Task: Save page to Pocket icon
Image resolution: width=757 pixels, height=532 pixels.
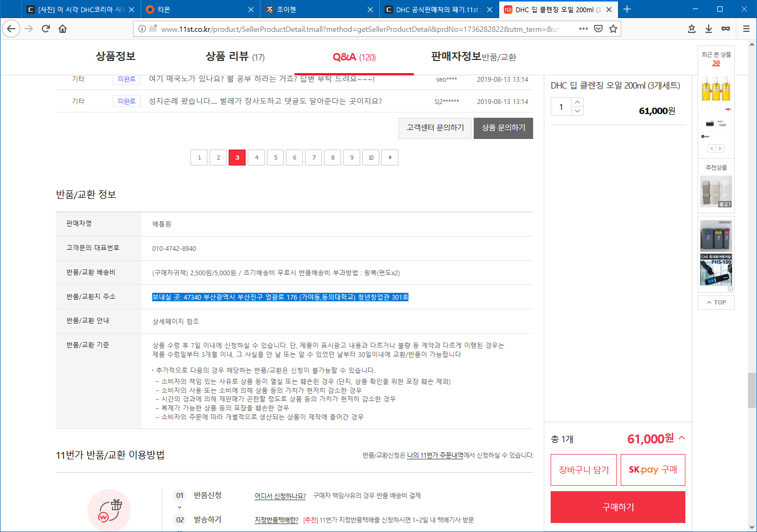Action: point(598,29)
